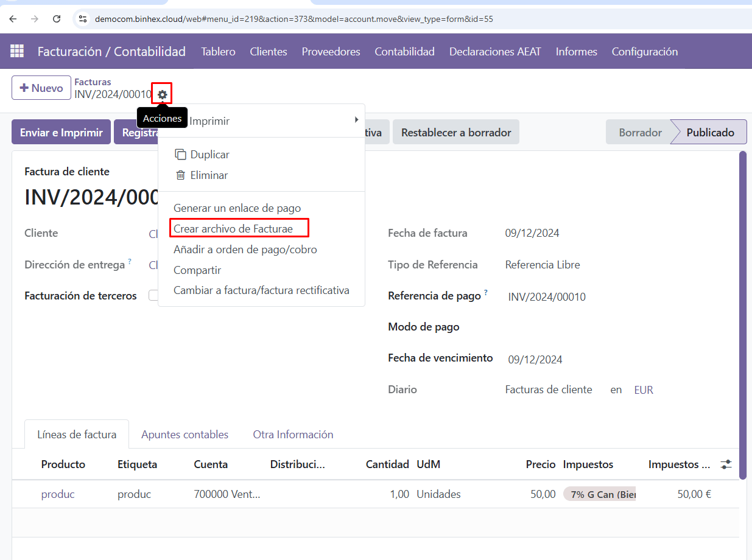Screen dimensions: 752x560
Task: Reload the page with refresh icon
Action: point(57,19)
